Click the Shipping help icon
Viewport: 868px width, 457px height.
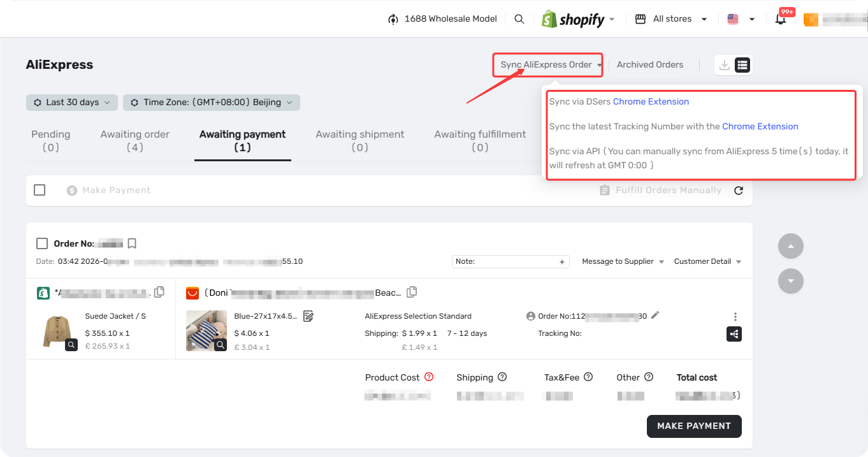[502, 377]
